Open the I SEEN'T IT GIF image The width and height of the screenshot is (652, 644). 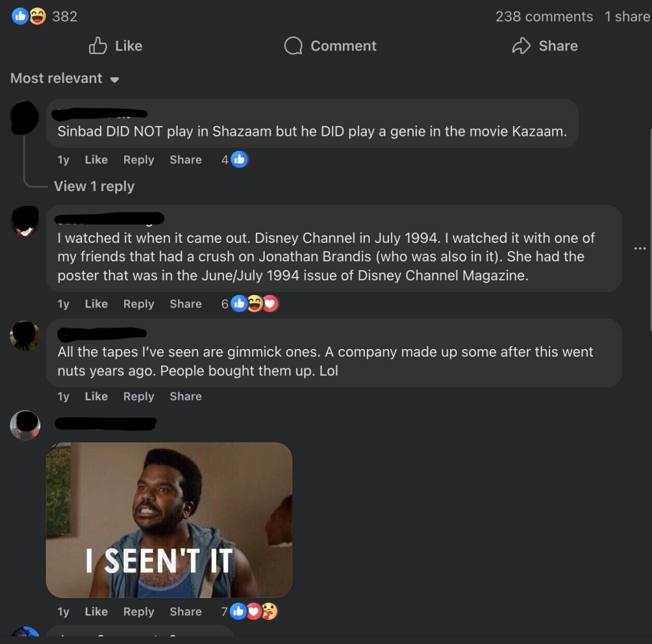pyautogui.click(x=169, y=520)
